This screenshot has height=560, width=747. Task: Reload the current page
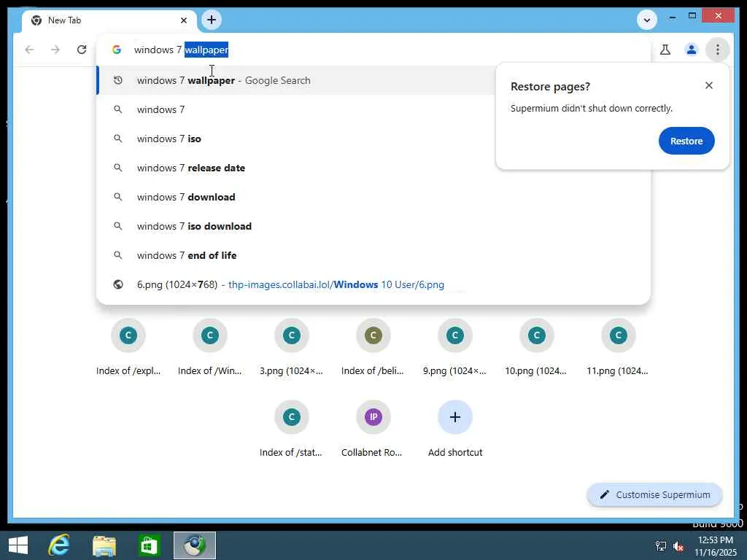tap(82, 50)
